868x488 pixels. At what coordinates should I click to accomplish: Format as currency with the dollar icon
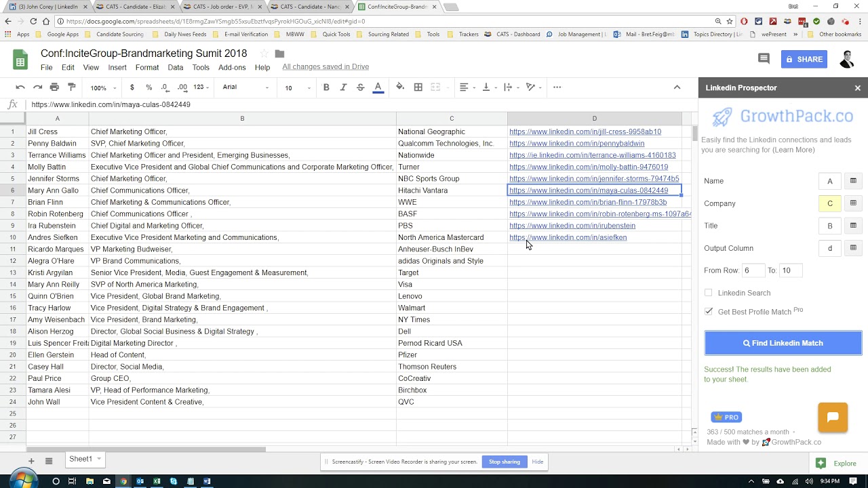(132, 87)
